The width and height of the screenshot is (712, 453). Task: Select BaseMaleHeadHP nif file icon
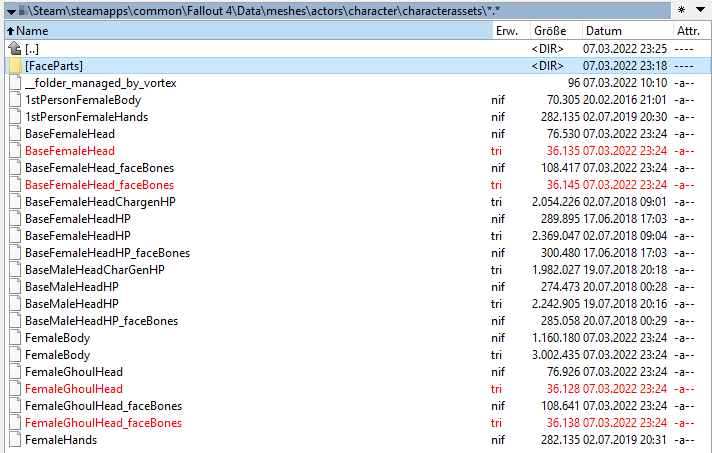tap(15, 287)
